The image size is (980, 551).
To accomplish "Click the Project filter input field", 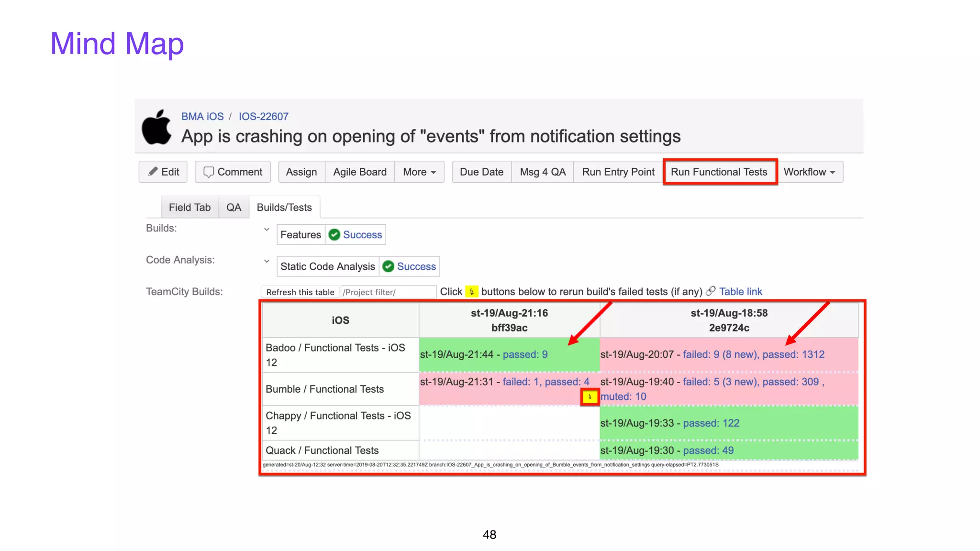I will pos(388,292).
